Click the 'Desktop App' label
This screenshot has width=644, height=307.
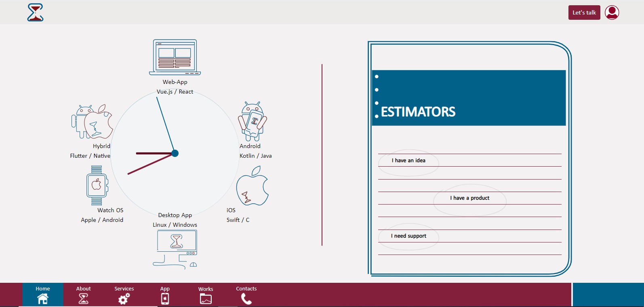[x=175, y=215]
